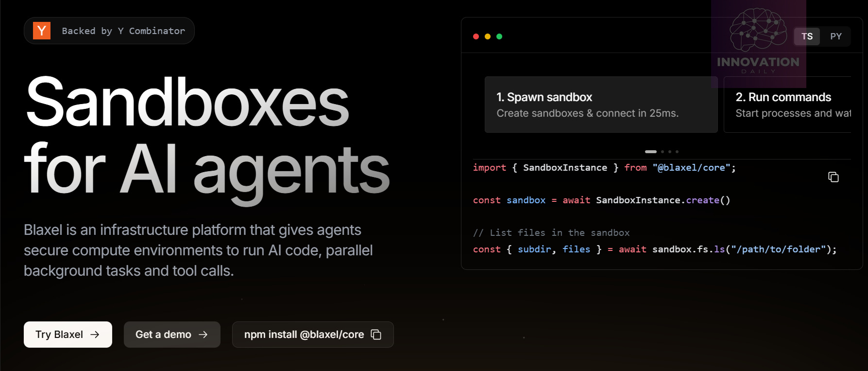The width and height of the screenshot is (868, 371).
Task: Click the "Create sandboxes & connect in 25ms." text
Action: point(588,113)
